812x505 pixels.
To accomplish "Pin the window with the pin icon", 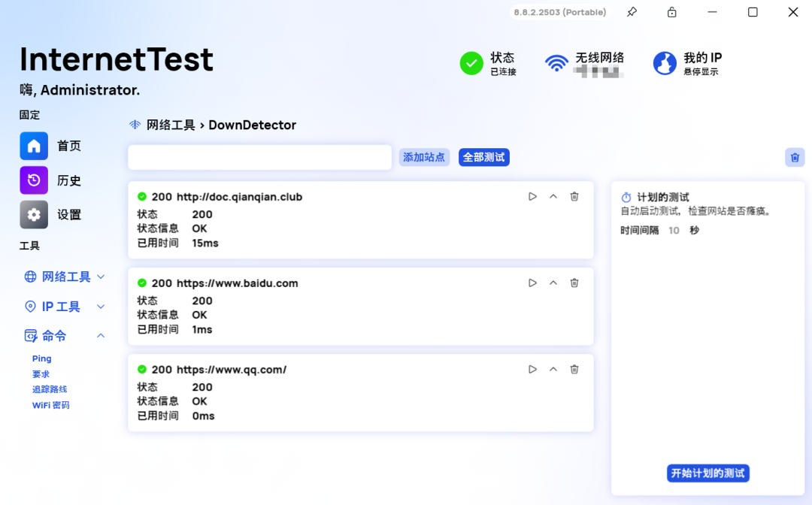I will tap(632, 12).
